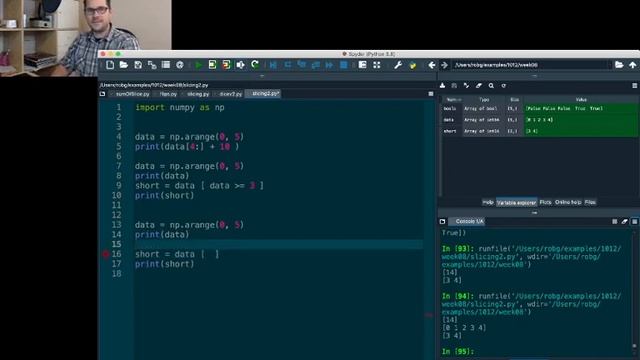640x360 pixels.
Task: Open the console pane options menu
Action: click(635, 221)
